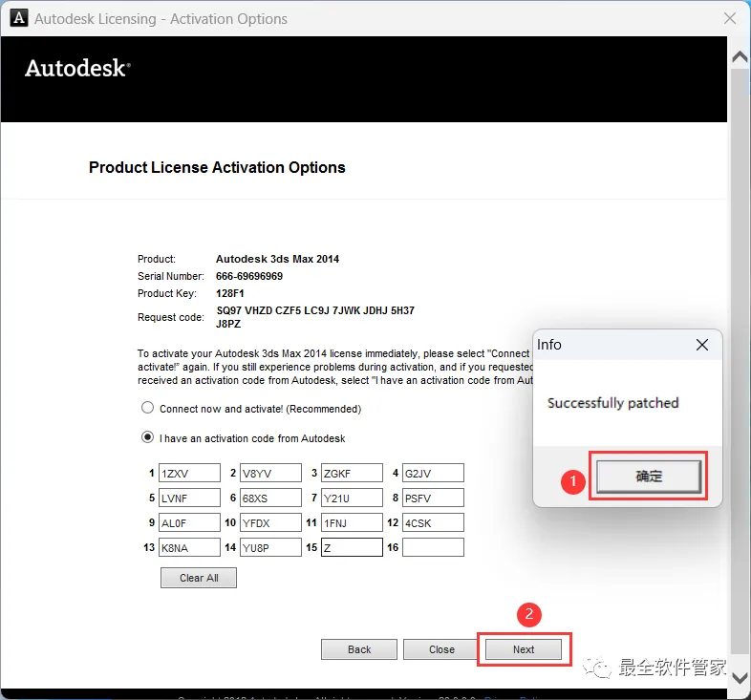Screen dimensions: 751x700
Task: Click activation field 12 containing 4CSK
Action: pos(433,522)
